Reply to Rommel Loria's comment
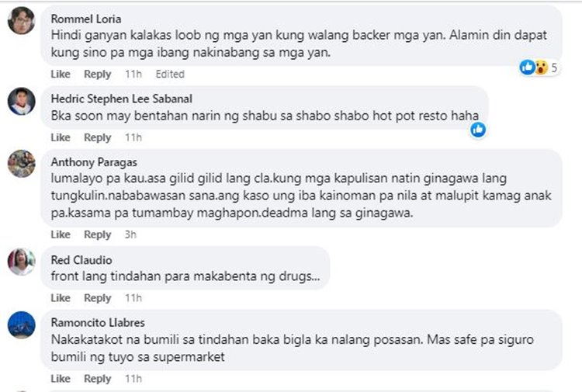 point(98,75)
